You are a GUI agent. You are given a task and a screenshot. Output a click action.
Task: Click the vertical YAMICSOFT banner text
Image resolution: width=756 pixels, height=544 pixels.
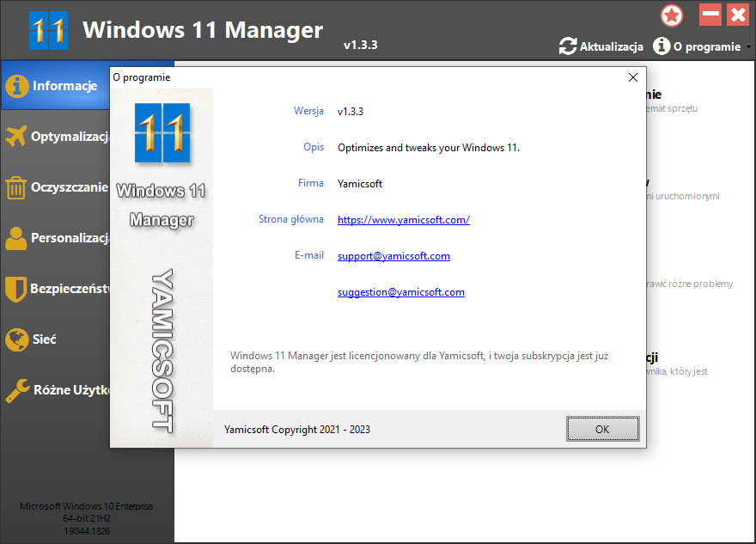[x=162, y=351]
